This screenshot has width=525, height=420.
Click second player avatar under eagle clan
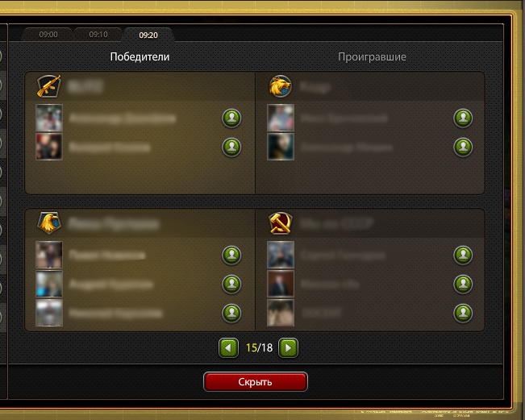(x=49, y=284)
